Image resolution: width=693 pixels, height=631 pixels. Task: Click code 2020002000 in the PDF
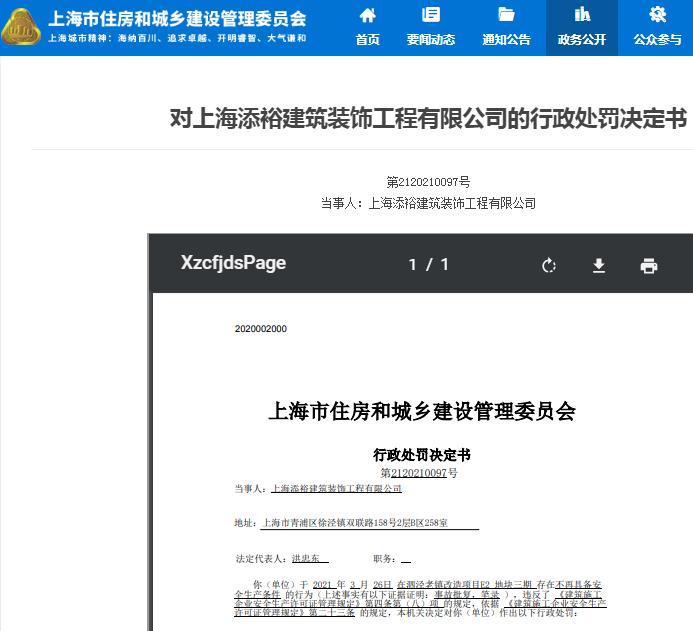(x=260, y=329)
